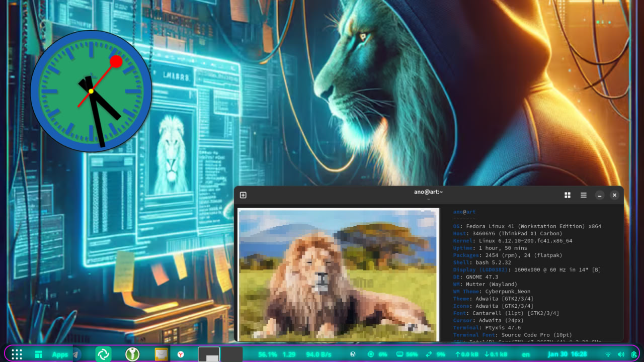This screenshot has height=362, width=644.
Task: Click the 'Kernel: Linux 6.12.10' line
Action: 513,241
